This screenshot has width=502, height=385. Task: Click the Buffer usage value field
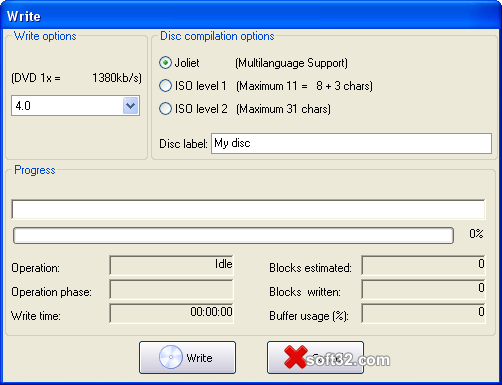423,313
